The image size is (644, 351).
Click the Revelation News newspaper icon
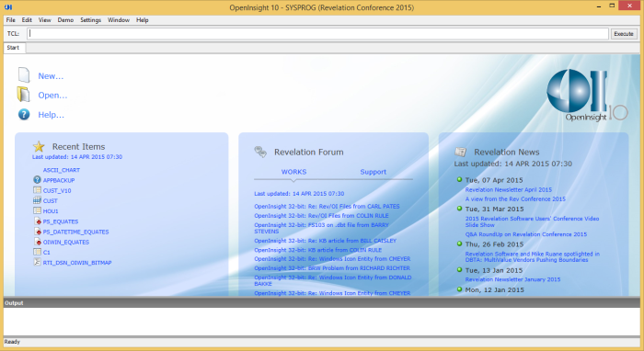(460, 153)
